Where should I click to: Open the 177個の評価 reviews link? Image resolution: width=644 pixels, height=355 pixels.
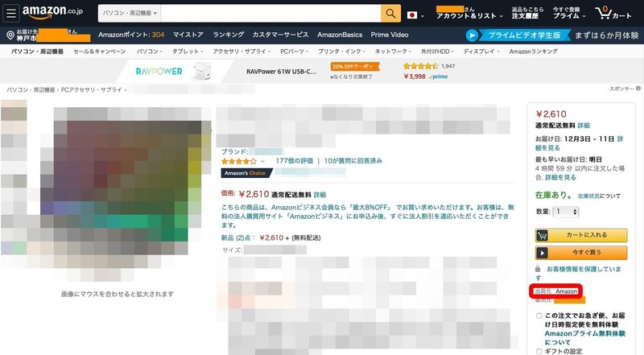294,161
